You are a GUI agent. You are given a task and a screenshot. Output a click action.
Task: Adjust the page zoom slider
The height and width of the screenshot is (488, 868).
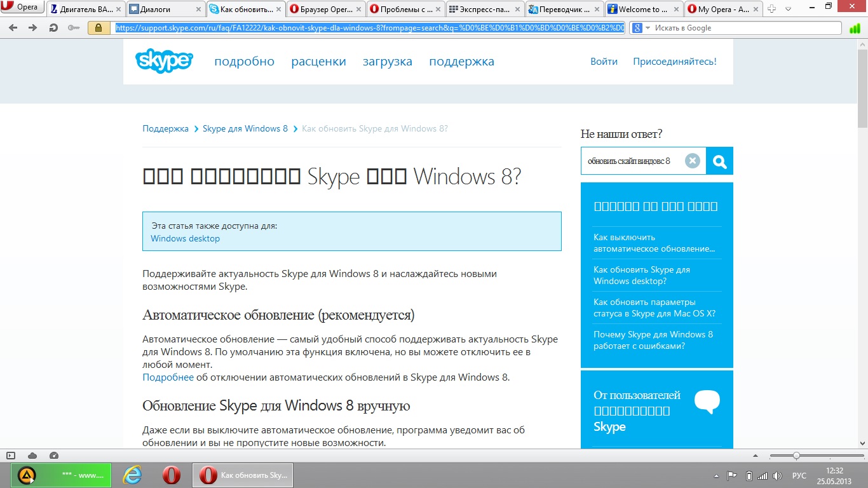click(796, 456)
